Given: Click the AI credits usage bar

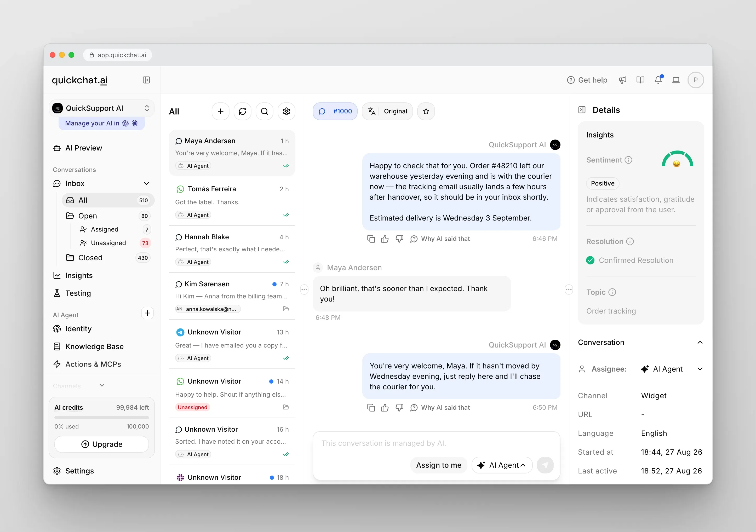Looking at the screenshot, I should (x=101, y=418).
